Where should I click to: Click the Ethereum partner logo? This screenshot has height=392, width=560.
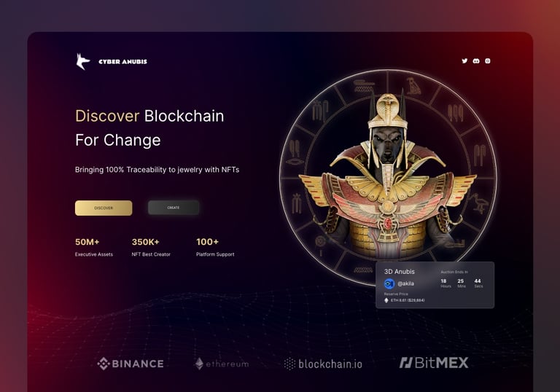pyautogui.click(x=222, y=364)
